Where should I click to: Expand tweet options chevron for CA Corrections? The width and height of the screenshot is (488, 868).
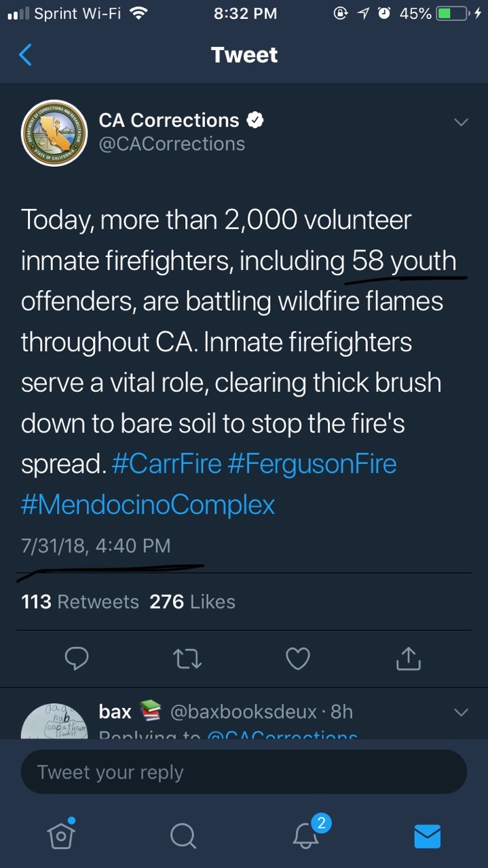[461, 123]
